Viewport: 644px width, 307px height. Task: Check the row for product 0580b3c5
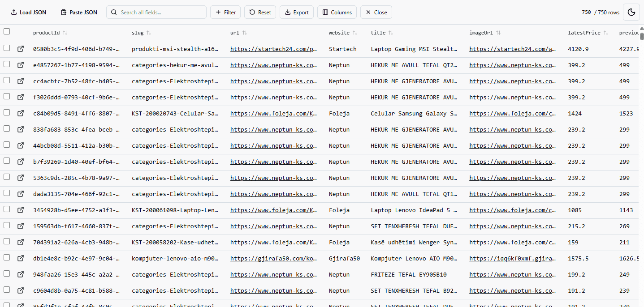click(x=7, y=48)
